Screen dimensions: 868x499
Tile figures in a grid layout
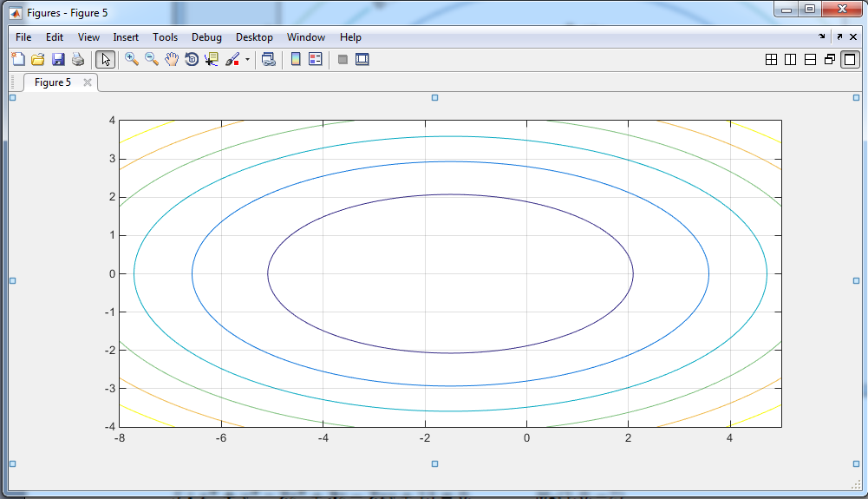(771, 60)
